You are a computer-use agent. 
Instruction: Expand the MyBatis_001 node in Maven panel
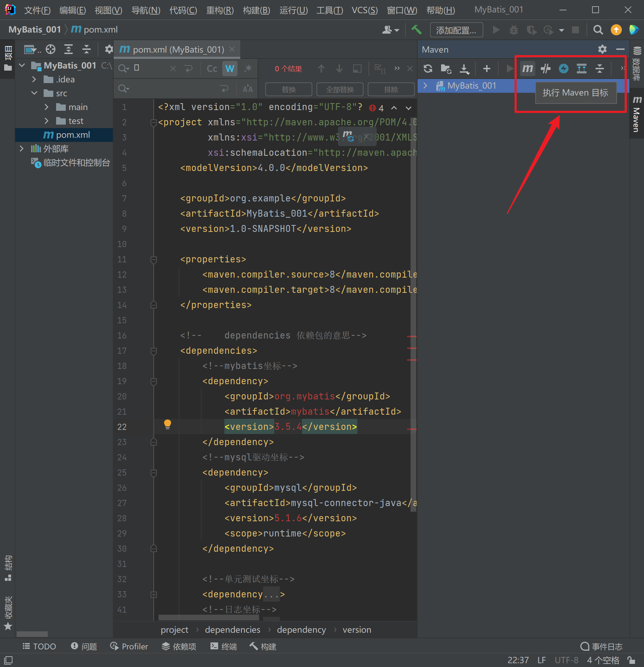point(426,85)
